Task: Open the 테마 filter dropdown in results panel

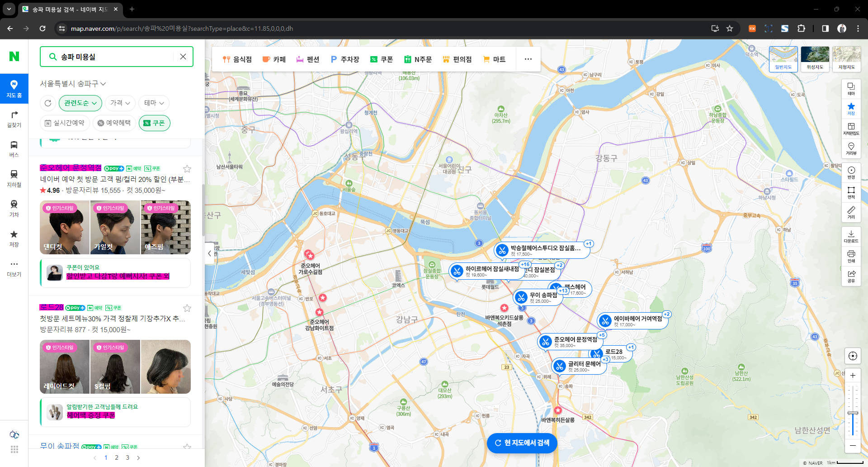Action: point(154,103)
